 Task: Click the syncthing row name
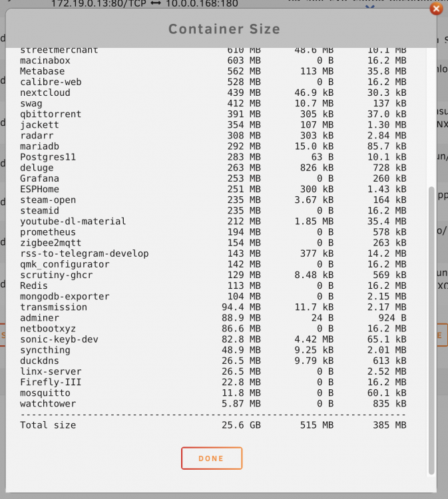[x=45, y=350]
